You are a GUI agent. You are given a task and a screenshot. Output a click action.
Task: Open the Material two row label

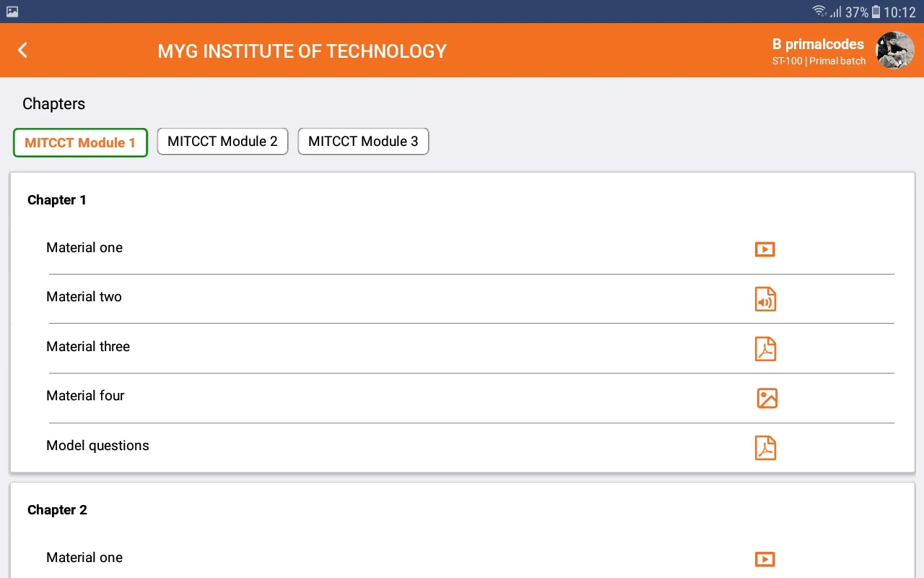coord(84,297)
